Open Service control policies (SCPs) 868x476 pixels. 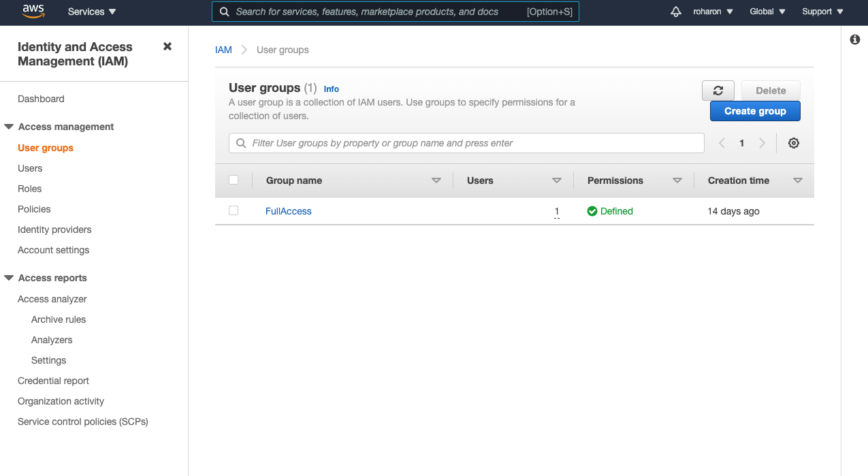[x=83, y=422]
